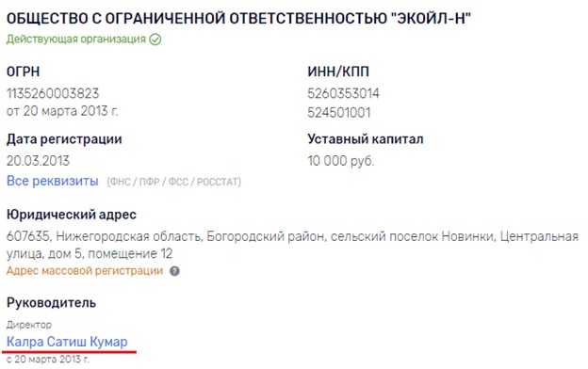Click the Действующая организация status label
Screen dimensions: 588x369
click(x=76, y=40)
